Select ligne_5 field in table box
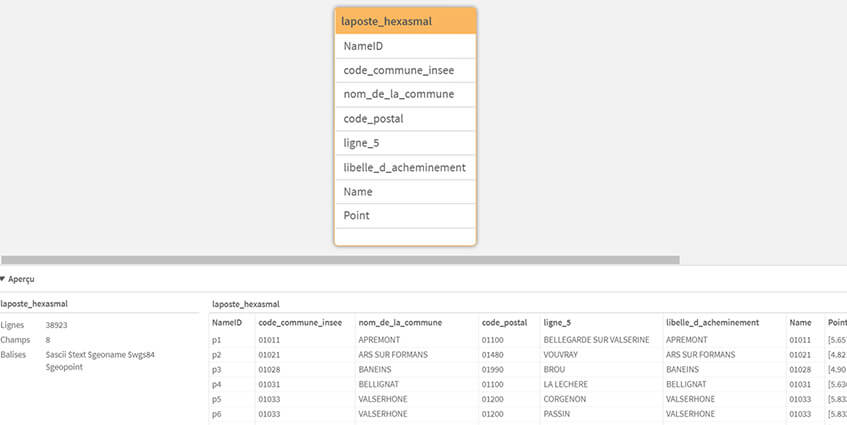The image size is (847, 425). pos(405,143)
